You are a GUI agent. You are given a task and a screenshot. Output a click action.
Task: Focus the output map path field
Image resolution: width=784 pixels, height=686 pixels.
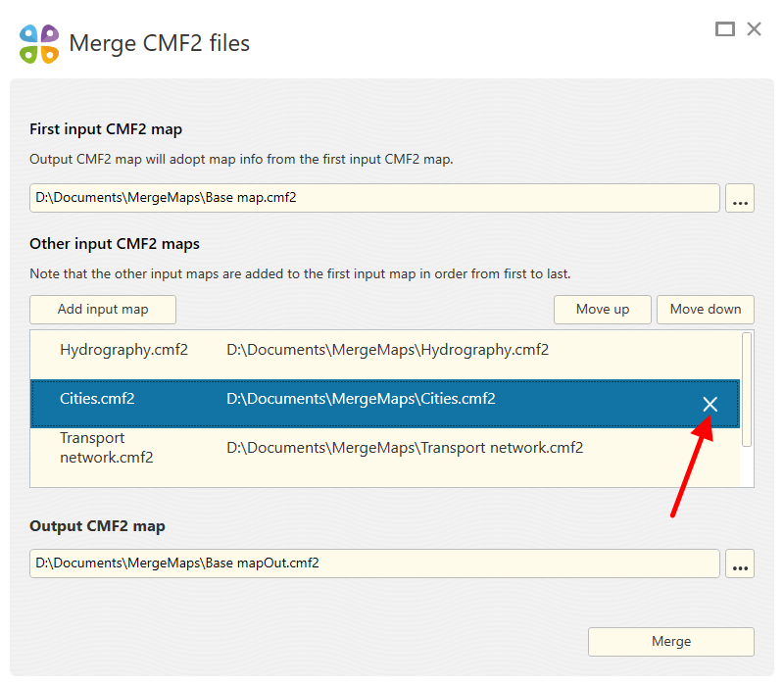tap(374, 563)
